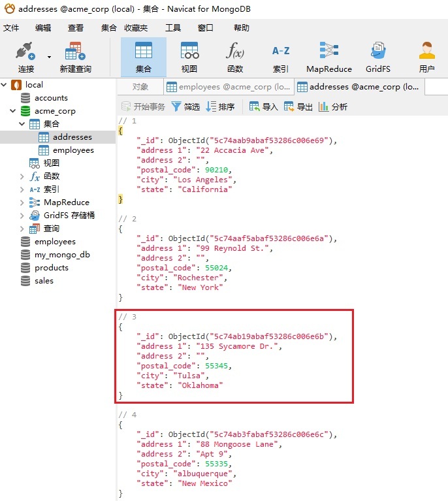
Task: Open the 视图 views toolbar button
Action: tap(189, 57)
